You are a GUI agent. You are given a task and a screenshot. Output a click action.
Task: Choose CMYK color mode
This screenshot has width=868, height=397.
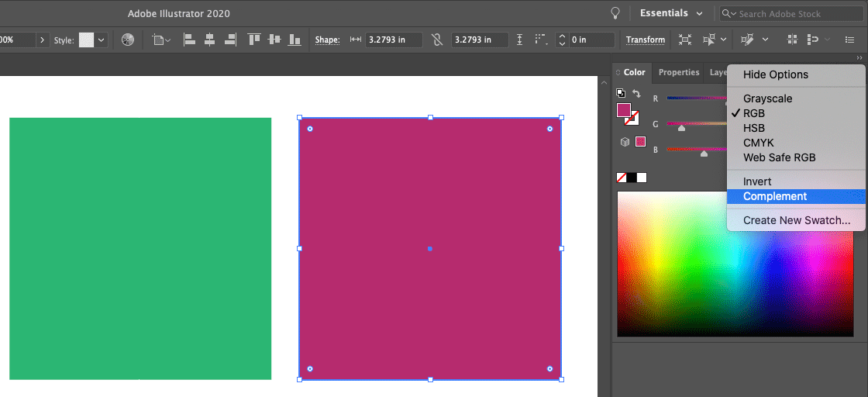point(795,143)
